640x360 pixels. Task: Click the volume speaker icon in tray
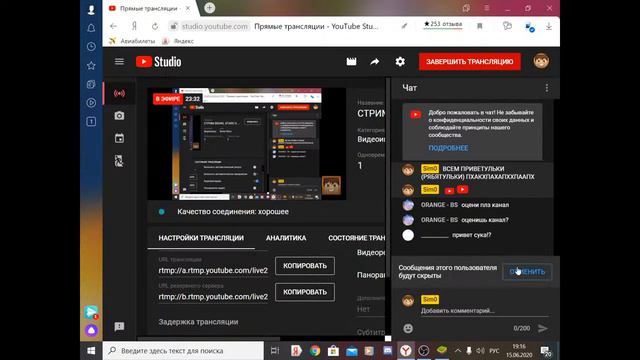[480, 351]
